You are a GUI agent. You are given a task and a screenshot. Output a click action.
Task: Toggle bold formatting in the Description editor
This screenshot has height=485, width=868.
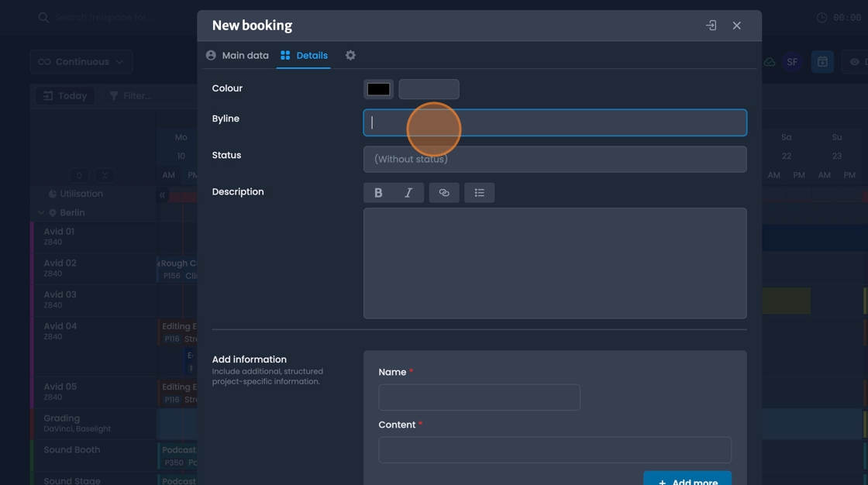(x=378, y=192)
